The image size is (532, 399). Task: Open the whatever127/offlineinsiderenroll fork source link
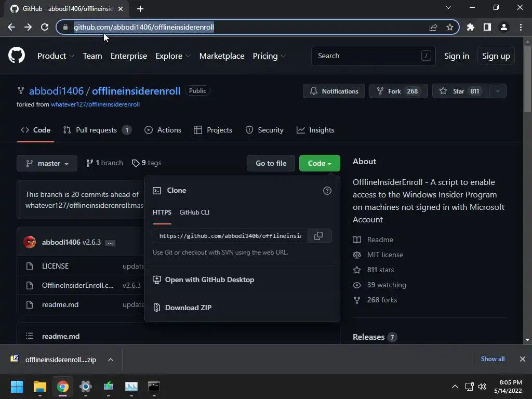tap(96, 104)
